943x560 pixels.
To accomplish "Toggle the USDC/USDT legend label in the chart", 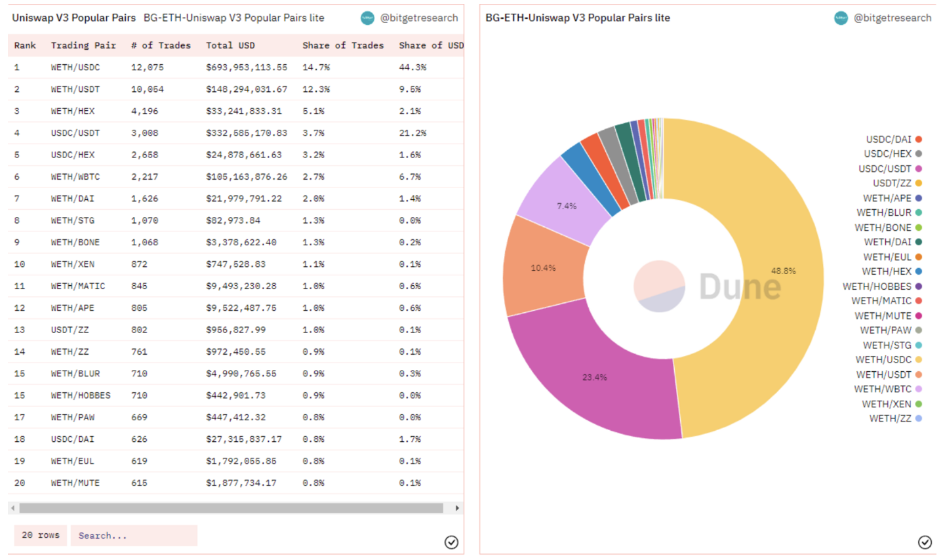I will click(885, 169).
